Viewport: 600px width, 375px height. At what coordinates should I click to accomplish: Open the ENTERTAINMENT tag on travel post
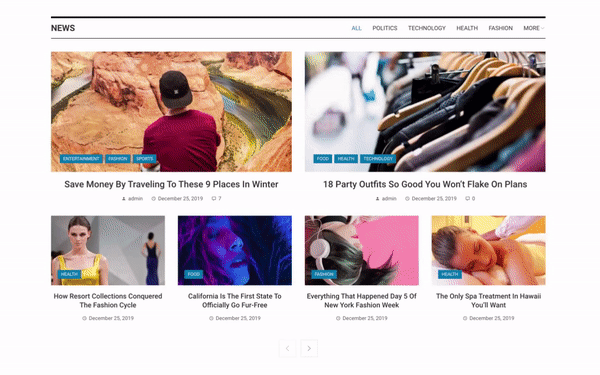coord(81,159)
